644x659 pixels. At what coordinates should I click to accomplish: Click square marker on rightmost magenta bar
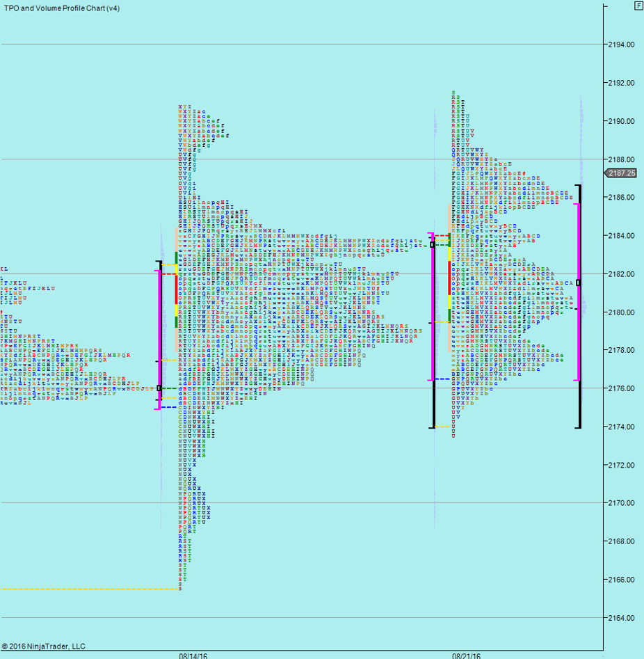[x=578, y=283]
